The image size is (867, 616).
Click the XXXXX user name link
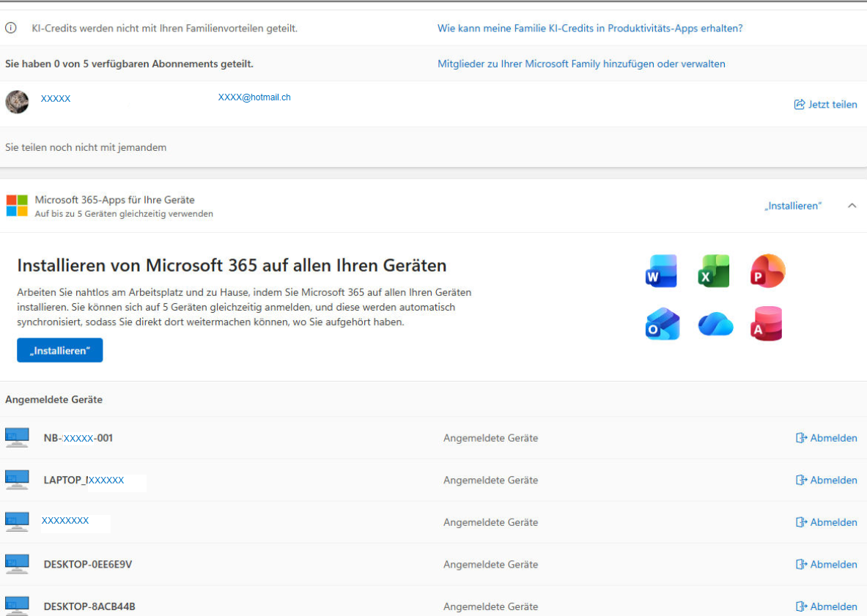coord(56,98)
